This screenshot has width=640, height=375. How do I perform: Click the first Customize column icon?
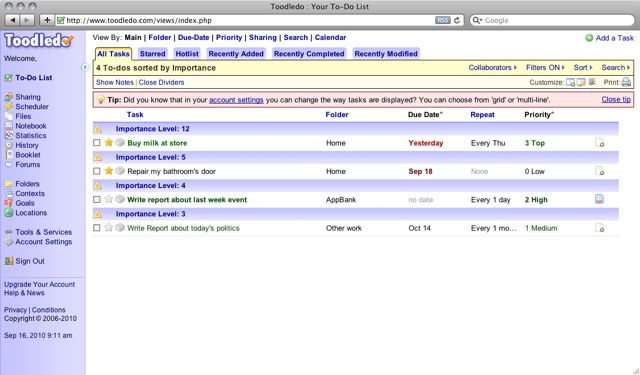571,82
